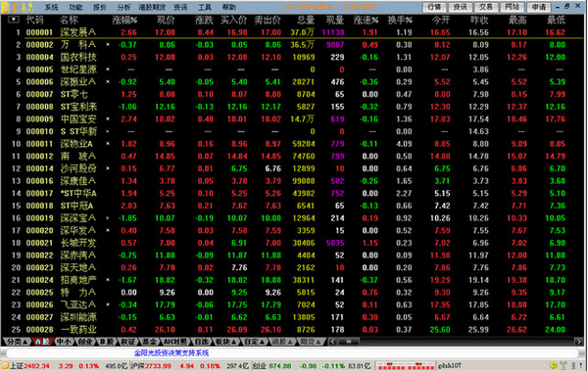The image size is (588, 371).
Task: Click the app logo in the title bar
Action: pyautogui.click(x=18, y=7)
